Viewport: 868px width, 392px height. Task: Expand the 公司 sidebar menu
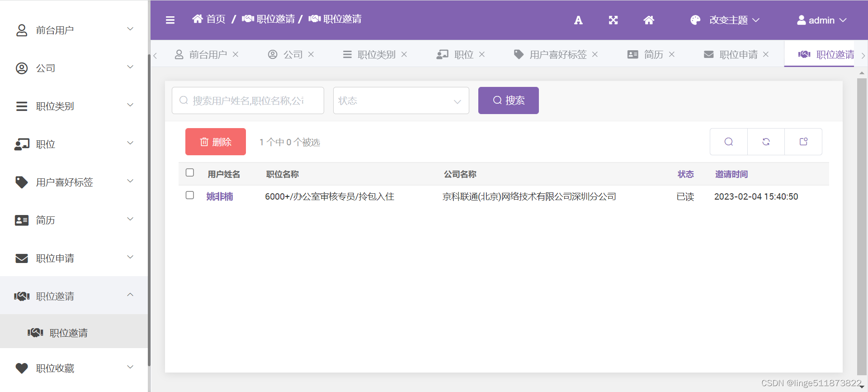pos(130,67)
